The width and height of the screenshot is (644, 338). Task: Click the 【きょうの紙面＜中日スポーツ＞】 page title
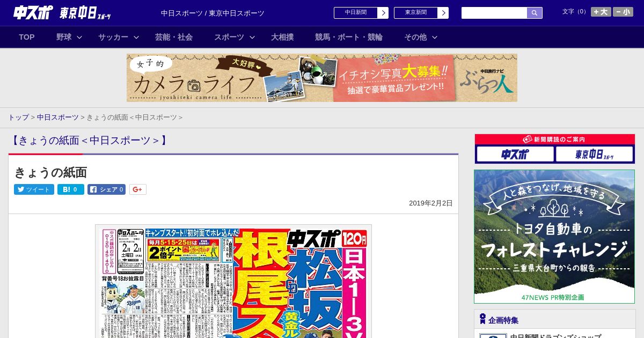89,141
